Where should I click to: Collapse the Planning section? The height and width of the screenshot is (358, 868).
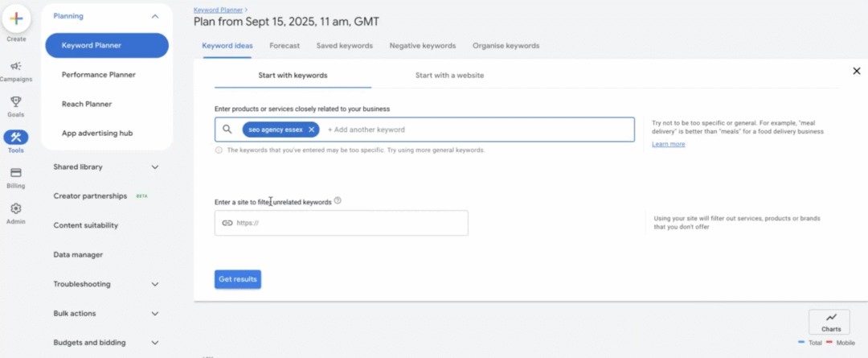(x=155, y=17)
